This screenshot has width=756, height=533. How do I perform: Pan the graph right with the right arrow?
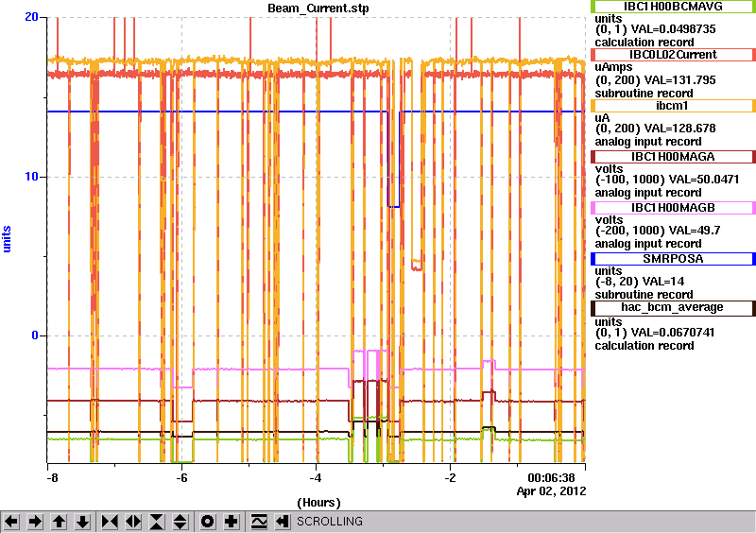(35, 522)
